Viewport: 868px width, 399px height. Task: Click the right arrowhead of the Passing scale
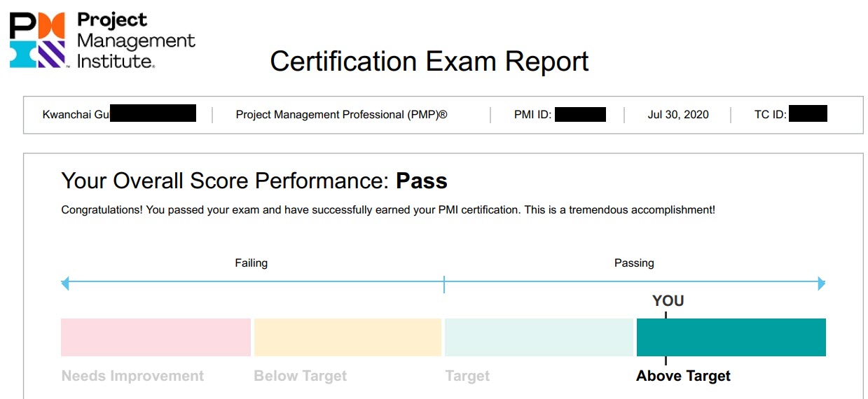coord(821,283)
